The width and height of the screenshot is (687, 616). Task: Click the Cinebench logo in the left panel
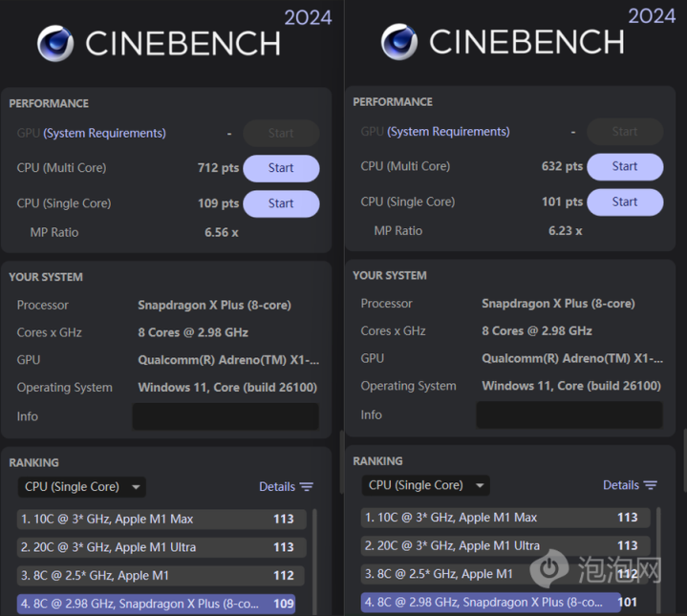click(x=55, y=43)
